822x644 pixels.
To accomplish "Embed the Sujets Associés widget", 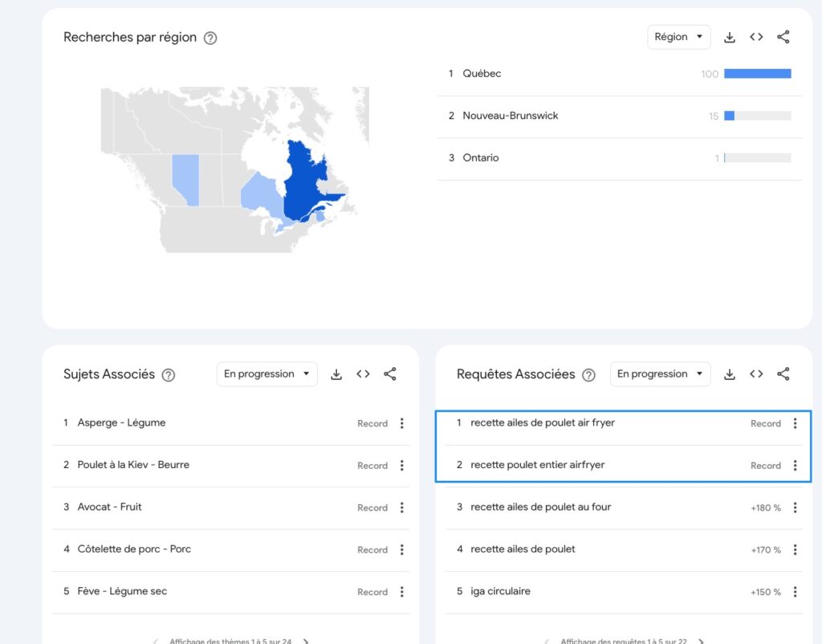I will pos(363,374).
